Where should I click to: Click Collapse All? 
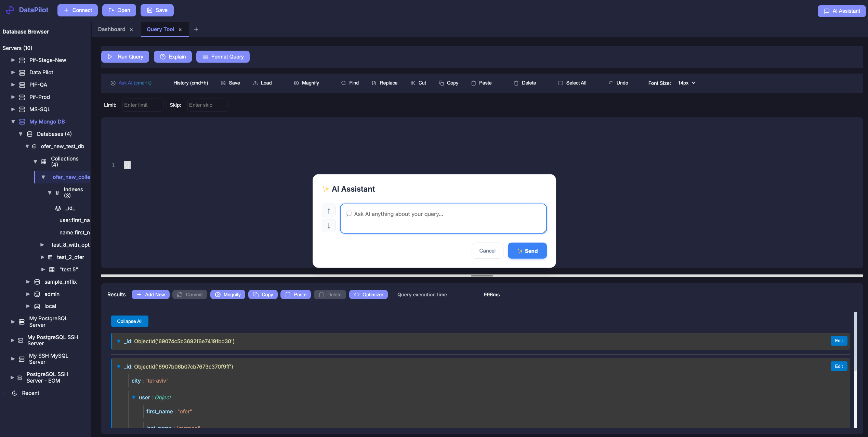[x=130, y=321]
